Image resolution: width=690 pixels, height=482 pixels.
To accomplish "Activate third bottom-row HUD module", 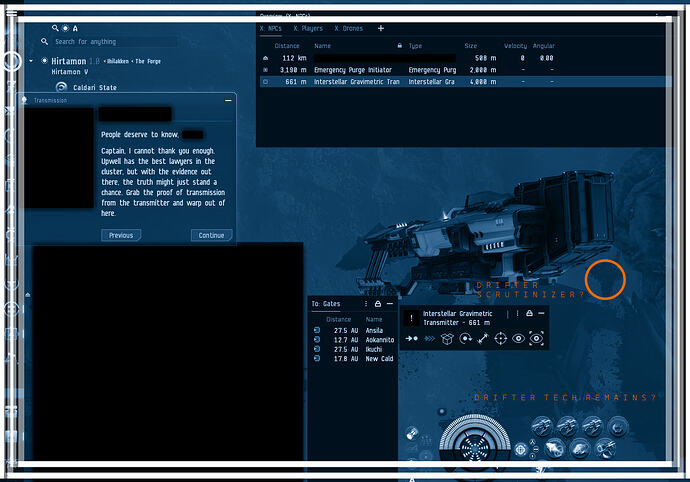I will (x=606, y=449).
